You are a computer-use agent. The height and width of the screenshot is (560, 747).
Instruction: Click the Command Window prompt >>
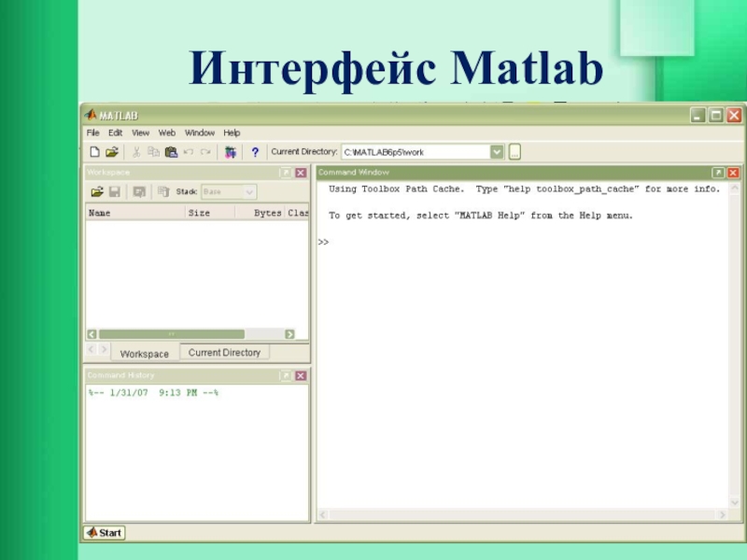click(323, 242)
